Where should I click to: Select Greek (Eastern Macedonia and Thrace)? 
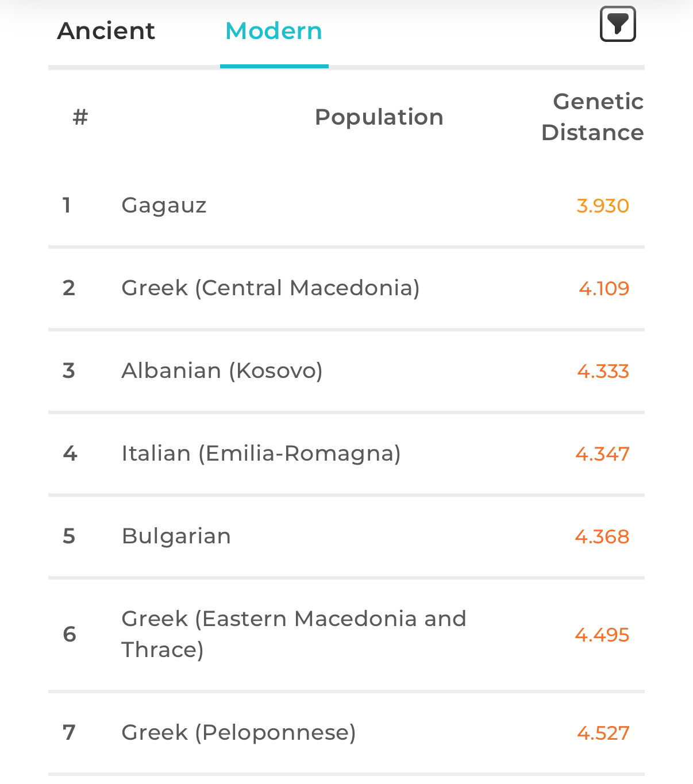346,635
